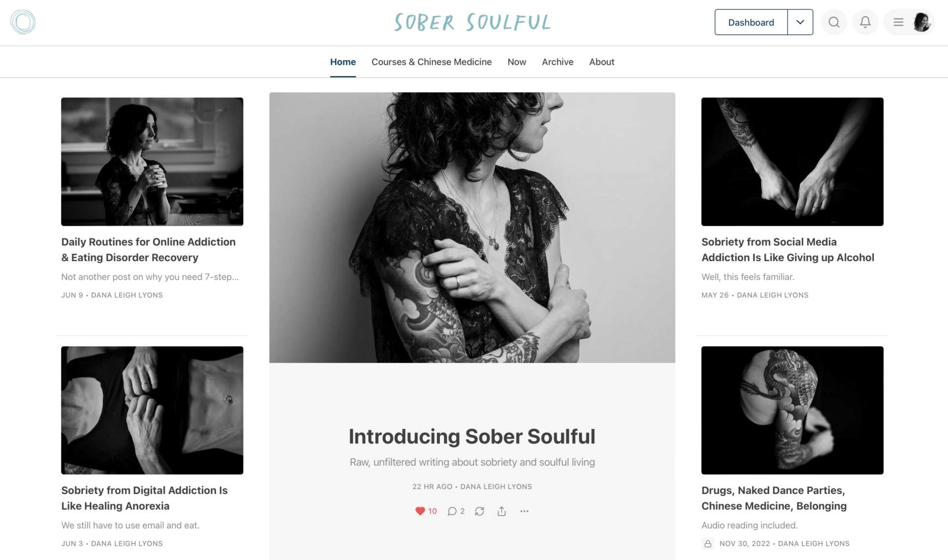Click the lock icon beside Nov 30, 2022
Image resolution: width=948 pixels, height=560 pixels.
click(708, 544)
